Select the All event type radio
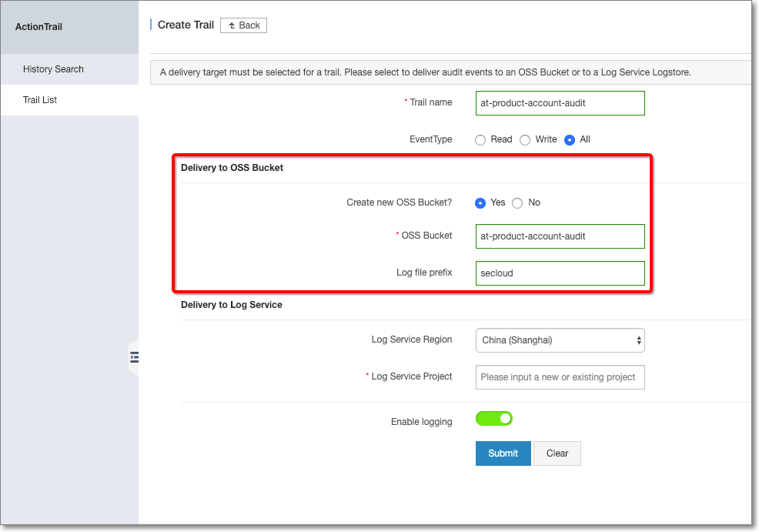 [570, 140]
